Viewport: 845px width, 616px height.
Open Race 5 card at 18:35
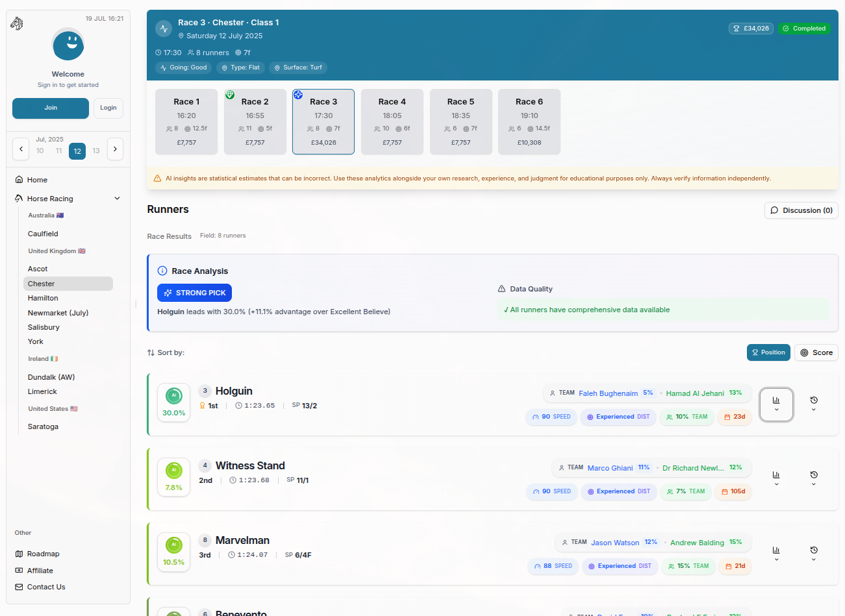461,122
